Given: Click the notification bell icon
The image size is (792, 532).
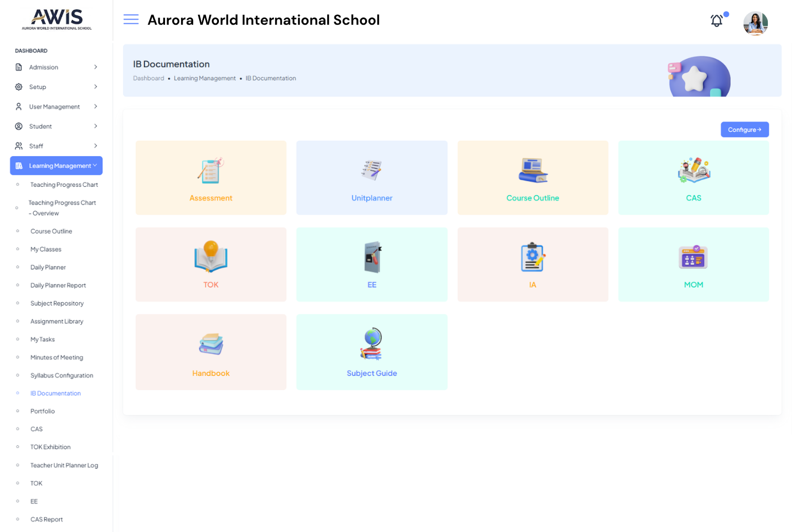Looking at the screenshot, I should pos(717,21).
